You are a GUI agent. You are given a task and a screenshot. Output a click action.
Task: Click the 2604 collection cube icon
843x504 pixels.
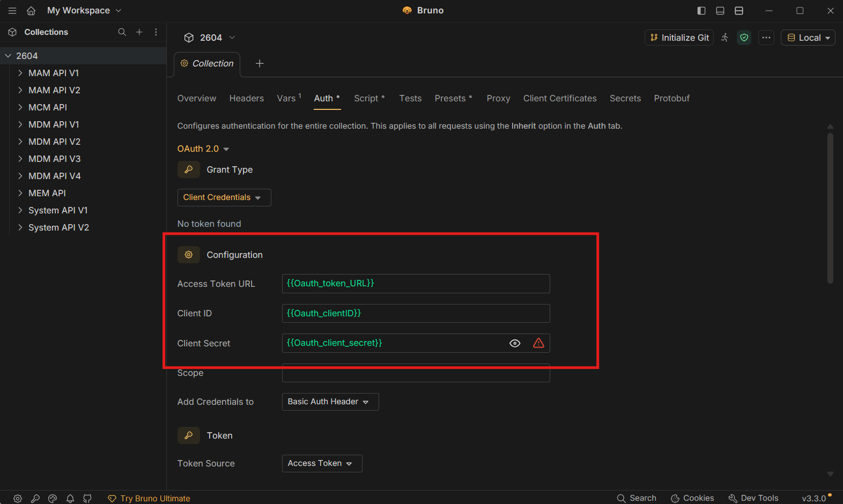pyautogui.click(x=189, y=38)
